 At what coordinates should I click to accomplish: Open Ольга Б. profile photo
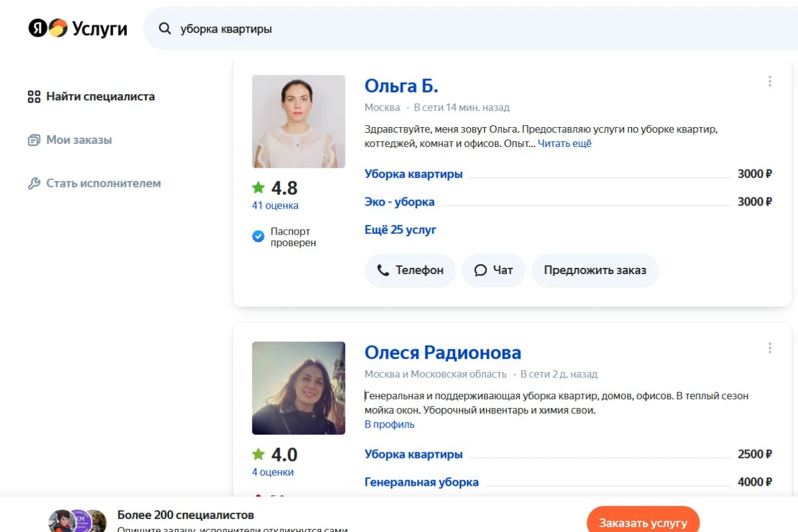[x=299, y=121]
